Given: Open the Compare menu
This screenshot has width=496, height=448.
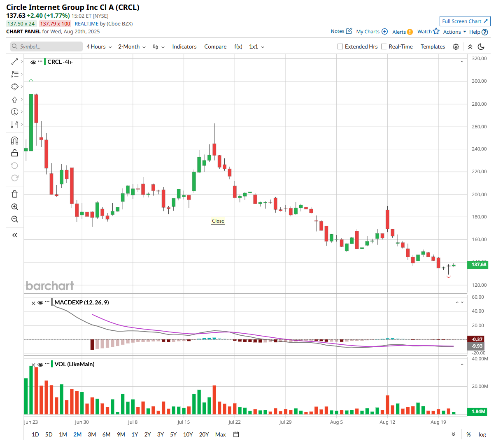Looking at the screenshot, I should coord(215,47).
